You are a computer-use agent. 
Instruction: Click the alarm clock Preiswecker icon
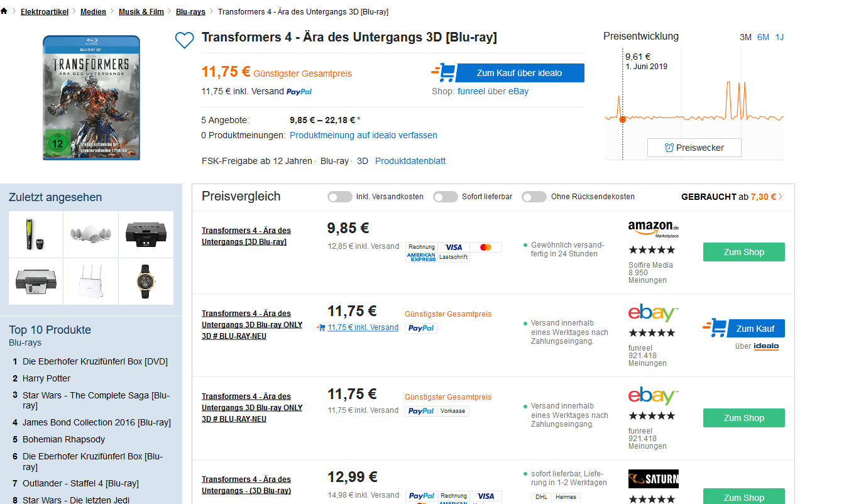pyautogui.click(x=669, y=148)
